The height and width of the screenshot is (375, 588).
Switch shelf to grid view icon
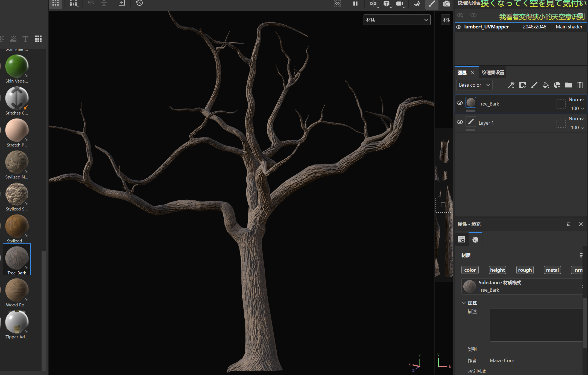[38, 39]
